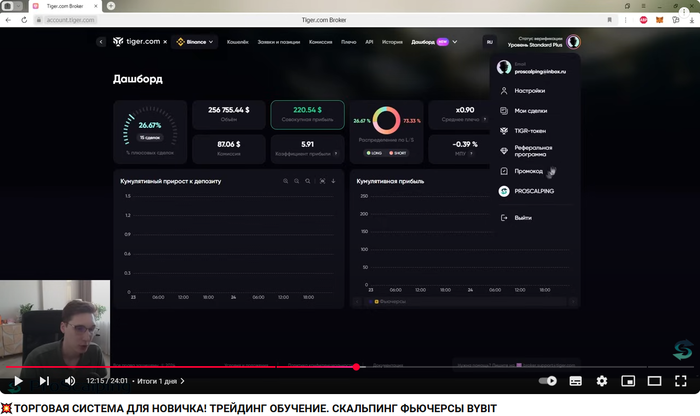Click the account.tiger.com address bar
Screen dimensions: 700x416
(x=71, y=20)
